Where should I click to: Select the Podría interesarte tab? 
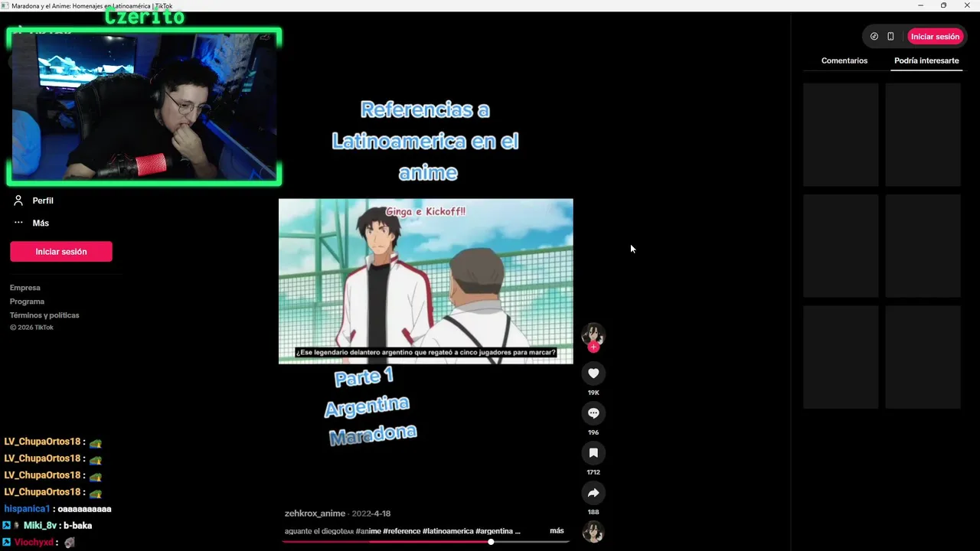coord(926,60)
